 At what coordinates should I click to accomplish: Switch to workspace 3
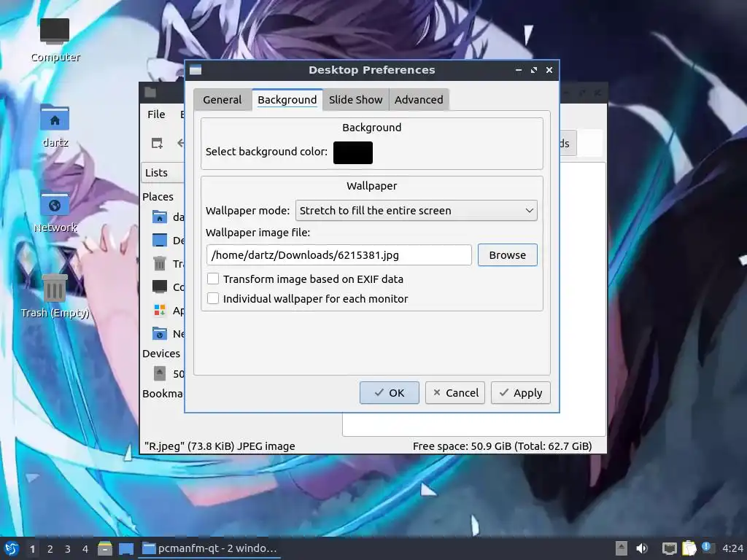click(x=68, y=548)
